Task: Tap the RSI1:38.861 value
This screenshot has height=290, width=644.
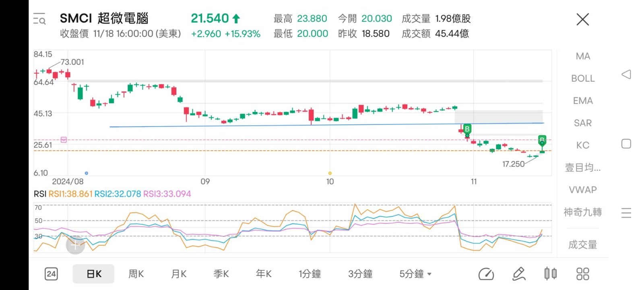Action: coord(70,194)
